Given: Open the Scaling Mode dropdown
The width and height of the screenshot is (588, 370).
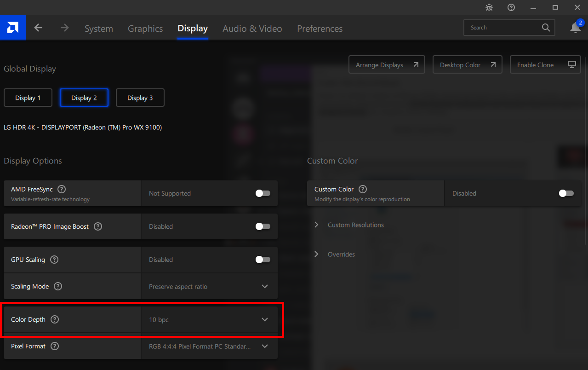Looking at the screenshot, I should click(x=209, y=286).
